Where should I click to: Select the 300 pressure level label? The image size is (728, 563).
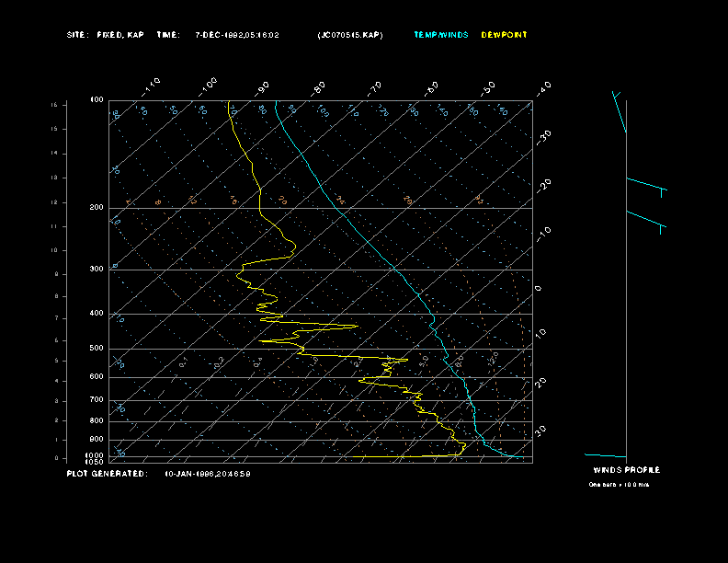(x=97, y=269)
